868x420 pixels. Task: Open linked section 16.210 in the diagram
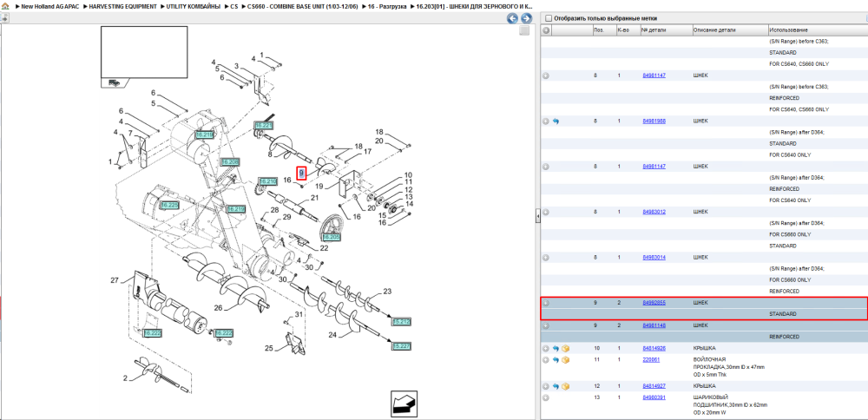[x=268, y=181]
